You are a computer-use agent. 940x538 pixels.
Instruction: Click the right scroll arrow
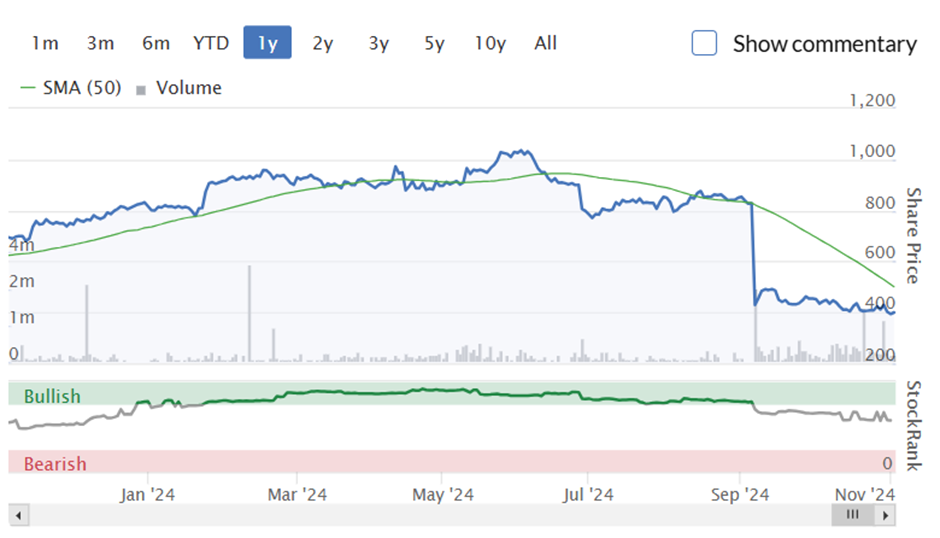[885, 515]
